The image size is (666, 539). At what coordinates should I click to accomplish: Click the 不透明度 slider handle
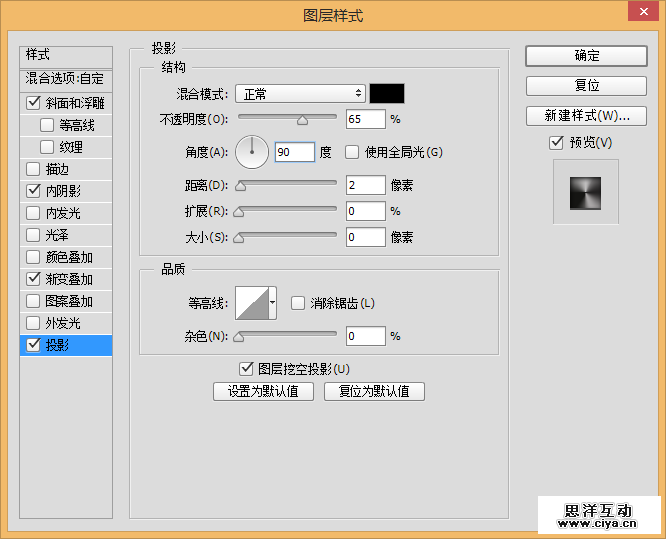(302, 119)
